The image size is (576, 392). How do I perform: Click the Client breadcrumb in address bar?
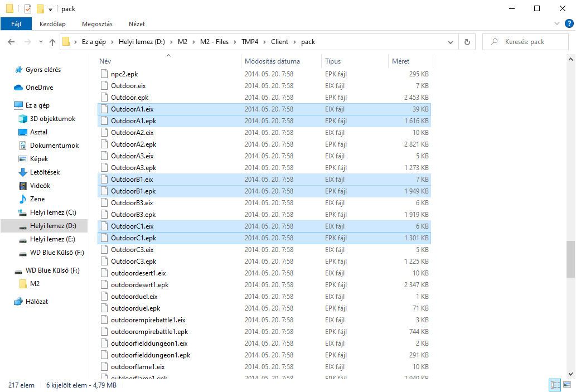click(x=279, y=42)
